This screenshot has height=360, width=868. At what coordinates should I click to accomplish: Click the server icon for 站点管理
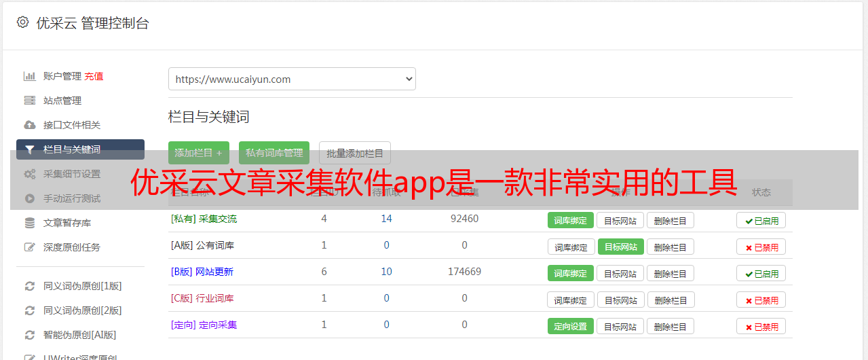pyautogui.click(x=29, y=101)
